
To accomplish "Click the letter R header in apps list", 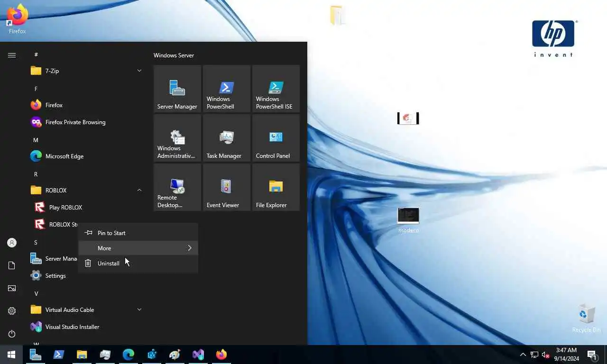I will pos(36,174).
